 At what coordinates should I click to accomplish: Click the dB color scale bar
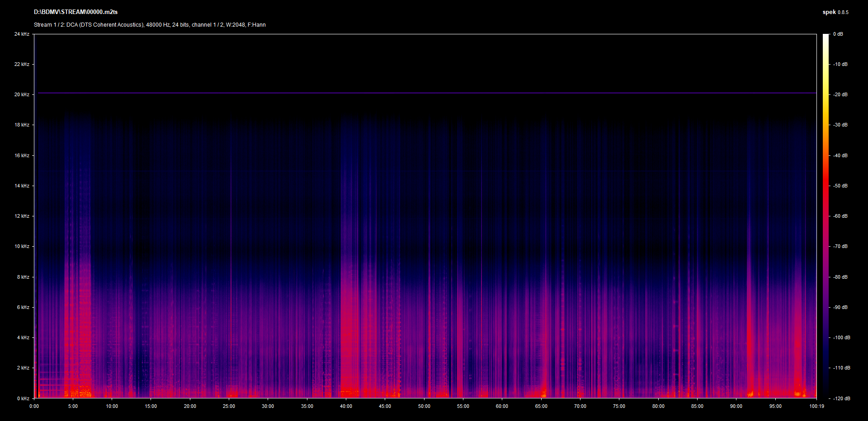[826, 216]
